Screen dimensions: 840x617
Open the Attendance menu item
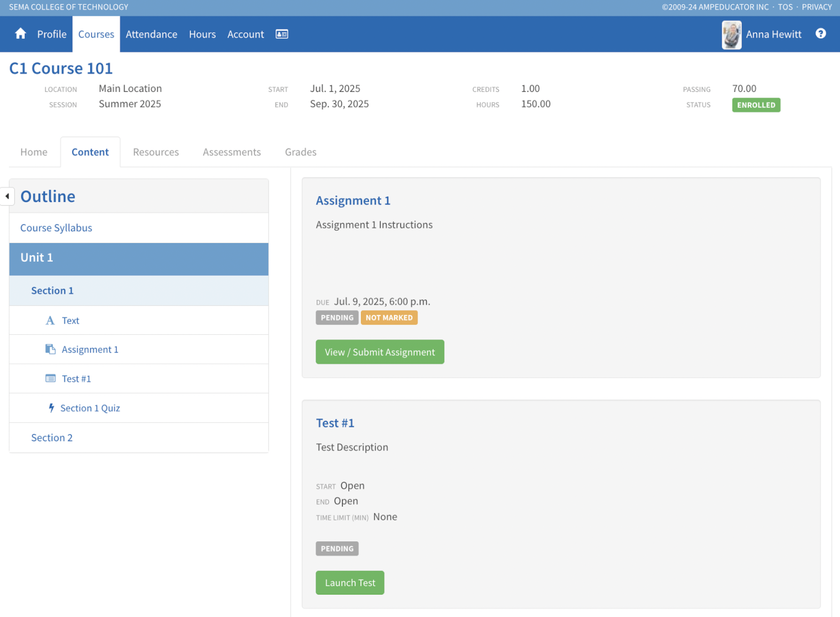tap(151, 34)
